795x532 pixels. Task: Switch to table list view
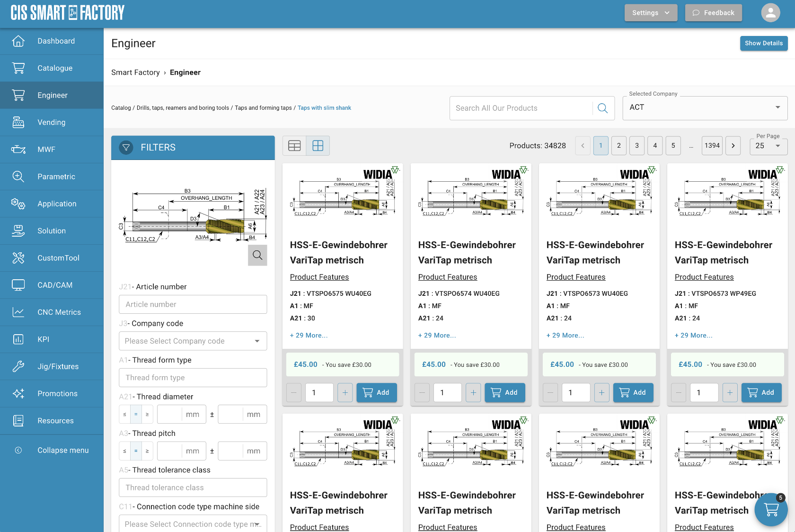[x=294, y=146]
